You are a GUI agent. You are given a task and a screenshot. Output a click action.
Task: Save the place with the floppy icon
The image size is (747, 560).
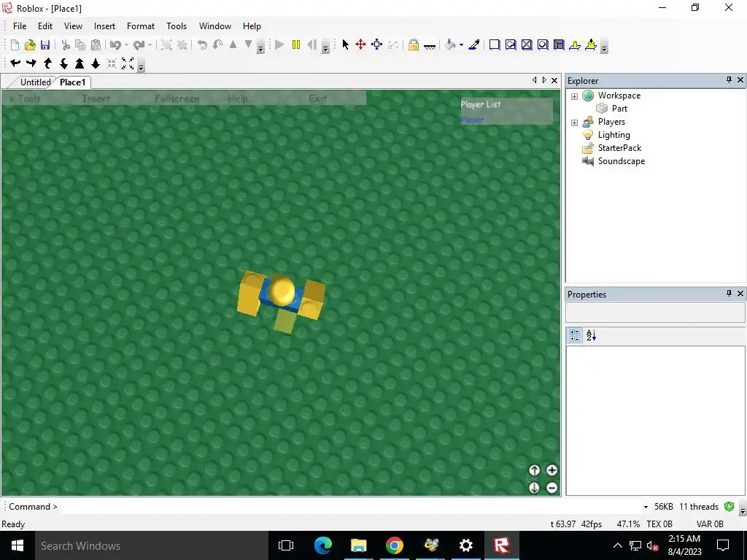(x=45, y=44)
